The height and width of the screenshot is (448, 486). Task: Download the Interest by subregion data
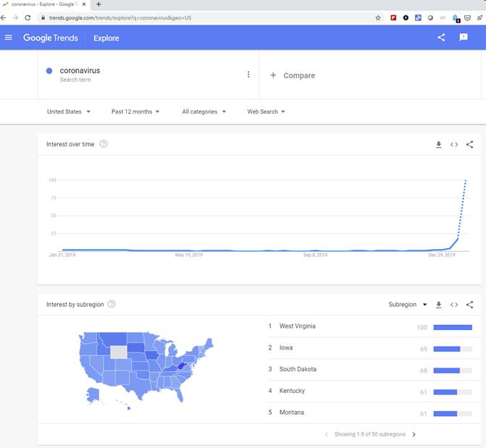click(x=439, y=305)
